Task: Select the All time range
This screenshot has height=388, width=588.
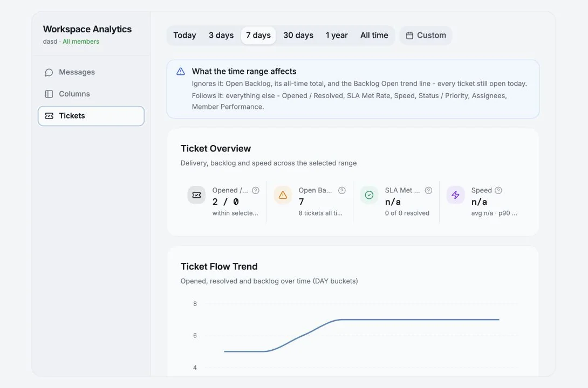Action: click(x=374, y=35)
